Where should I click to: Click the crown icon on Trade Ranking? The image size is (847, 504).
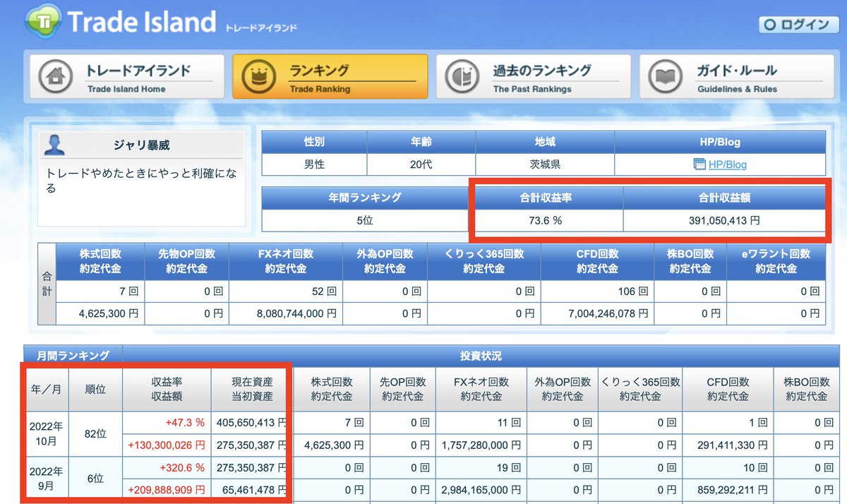[258, 77]
